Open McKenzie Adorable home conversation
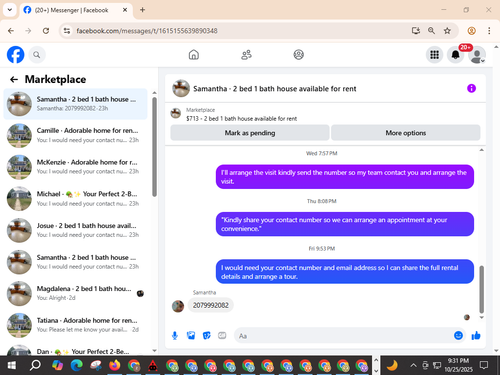This screenshot has height=375, width=500. 75,167
